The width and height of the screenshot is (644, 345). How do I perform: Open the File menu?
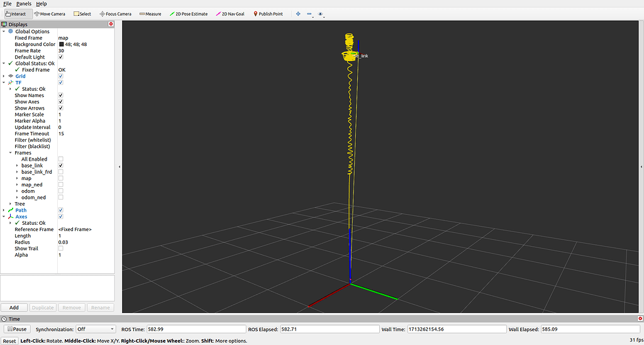pyautogui.click(x=7, y=4)
